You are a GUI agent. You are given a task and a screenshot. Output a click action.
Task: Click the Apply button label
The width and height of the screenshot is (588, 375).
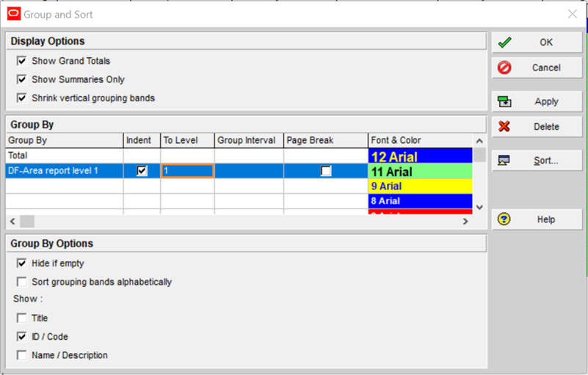point(546,101)
